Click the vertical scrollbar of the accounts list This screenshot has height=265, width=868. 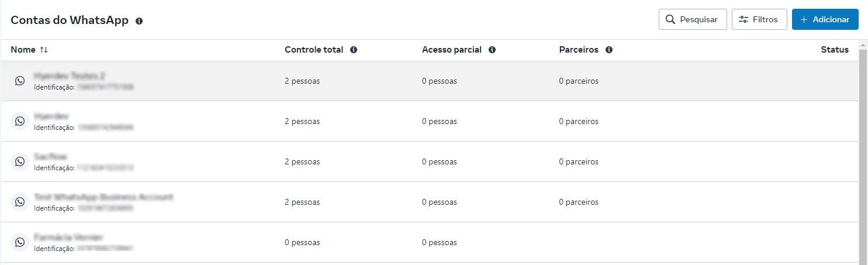[862, 152]
